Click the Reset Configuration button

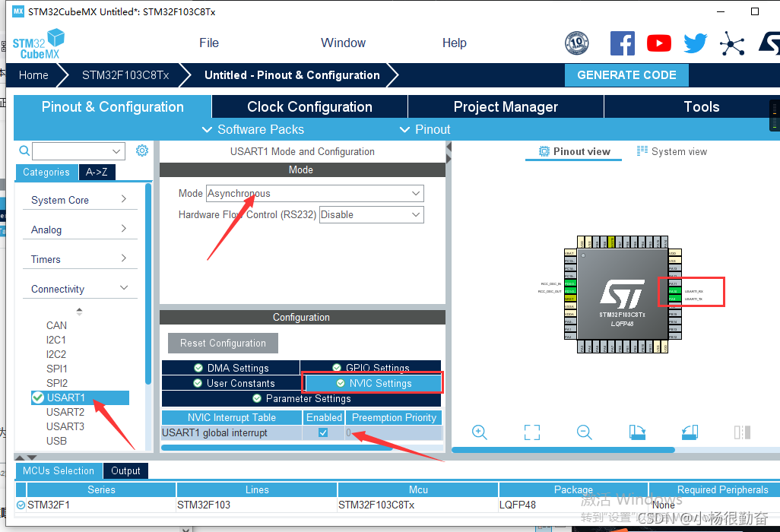pyautogui.click(x=223, y=343)
